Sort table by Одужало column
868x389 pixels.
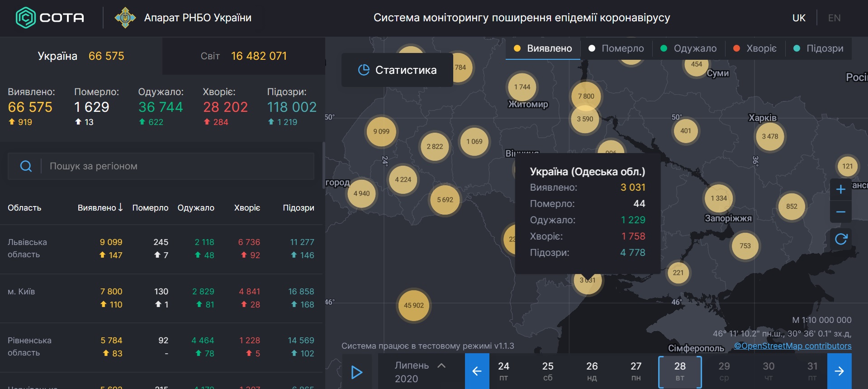point(196,208)
